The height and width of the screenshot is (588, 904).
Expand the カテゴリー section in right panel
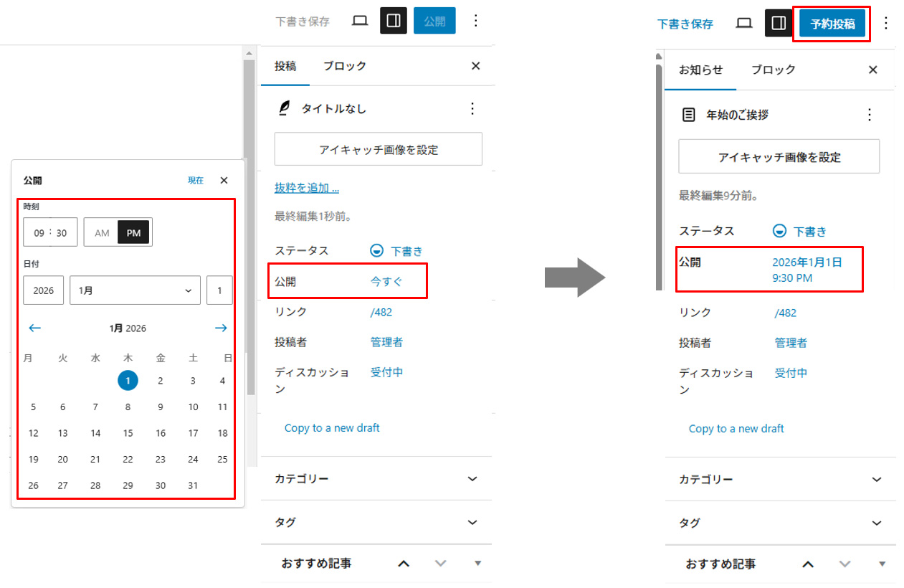(x=781, y=479)
